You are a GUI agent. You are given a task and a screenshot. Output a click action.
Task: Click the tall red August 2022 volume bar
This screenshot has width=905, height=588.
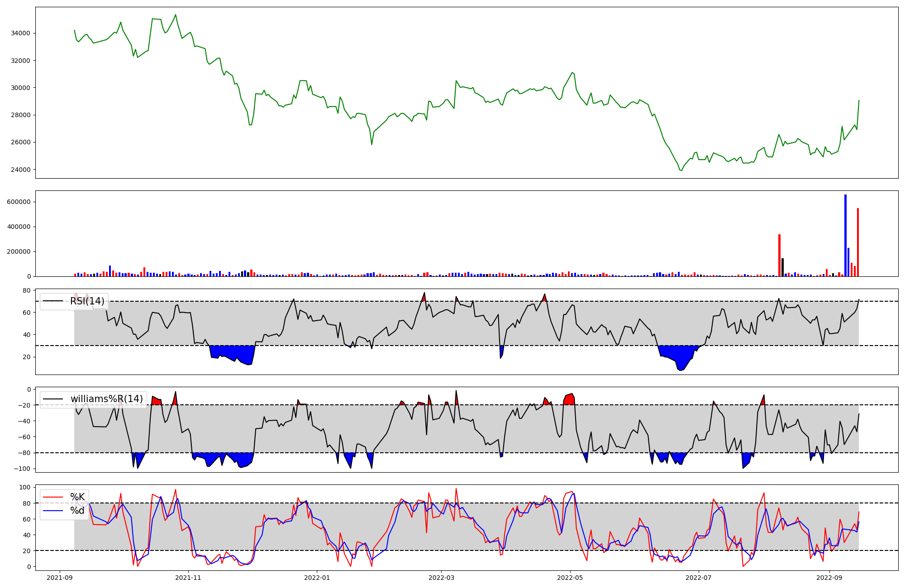pyautogui.click(x=779, y=255)
